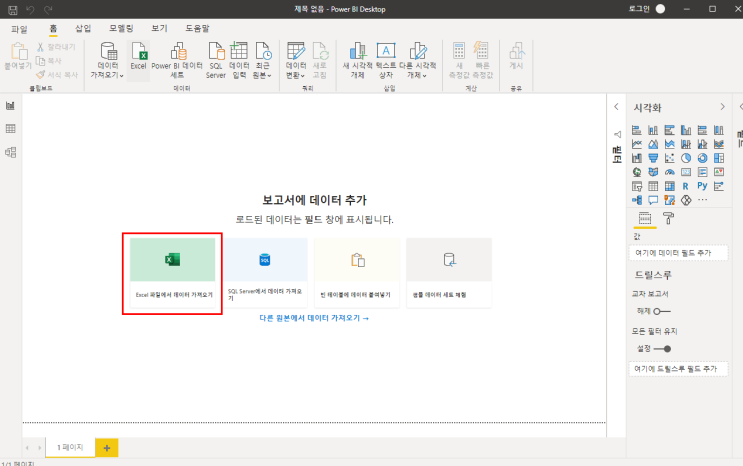Switch to the 도움말 ribbon tab
The width and height of the screenshot is (743, 466).
(x=197, y=28)
